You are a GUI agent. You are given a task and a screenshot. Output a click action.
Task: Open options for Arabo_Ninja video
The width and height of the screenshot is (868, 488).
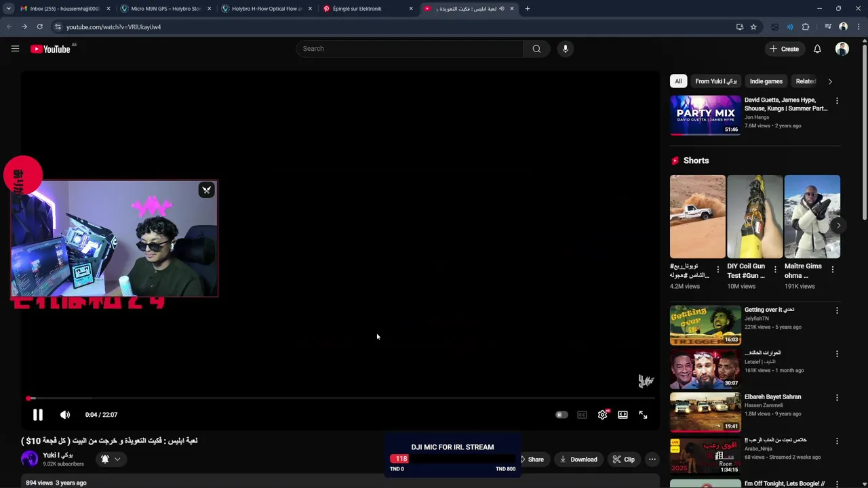[837, 441]
